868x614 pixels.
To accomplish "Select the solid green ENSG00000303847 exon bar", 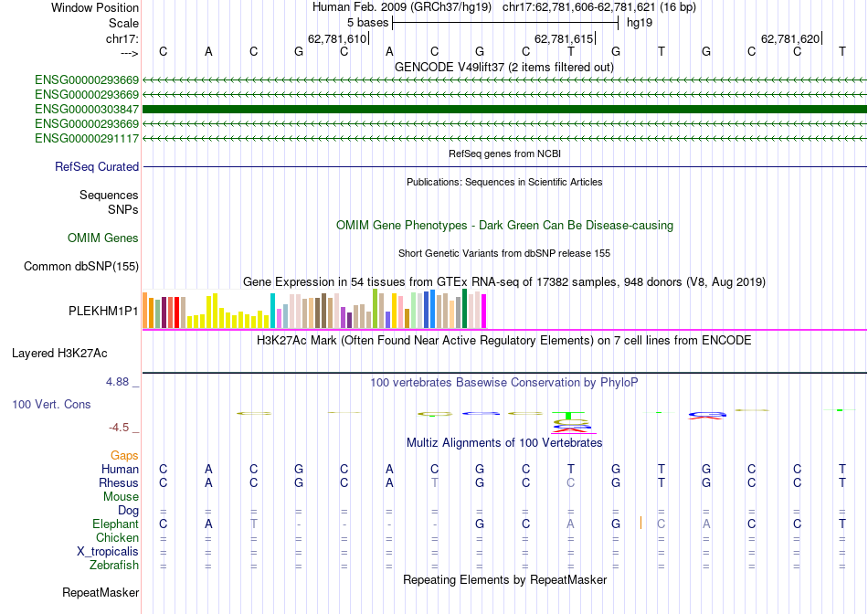I will click(x=504, y=109).
